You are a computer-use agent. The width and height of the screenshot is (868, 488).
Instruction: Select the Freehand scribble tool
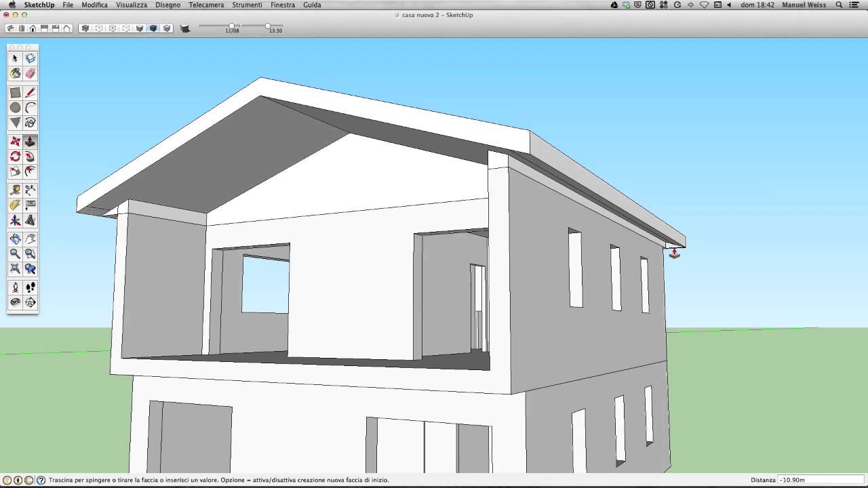pyautogui.click(x=31, y=123)
